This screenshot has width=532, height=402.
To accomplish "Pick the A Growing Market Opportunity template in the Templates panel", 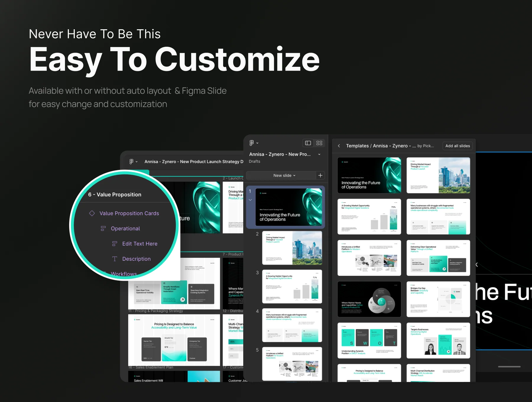I will (369, 217).
